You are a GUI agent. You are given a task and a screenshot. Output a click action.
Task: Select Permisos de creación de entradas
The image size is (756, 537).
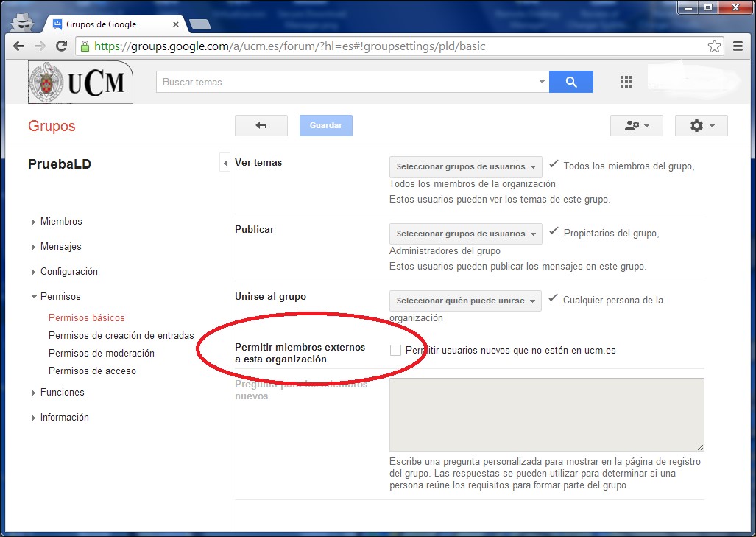121,335
